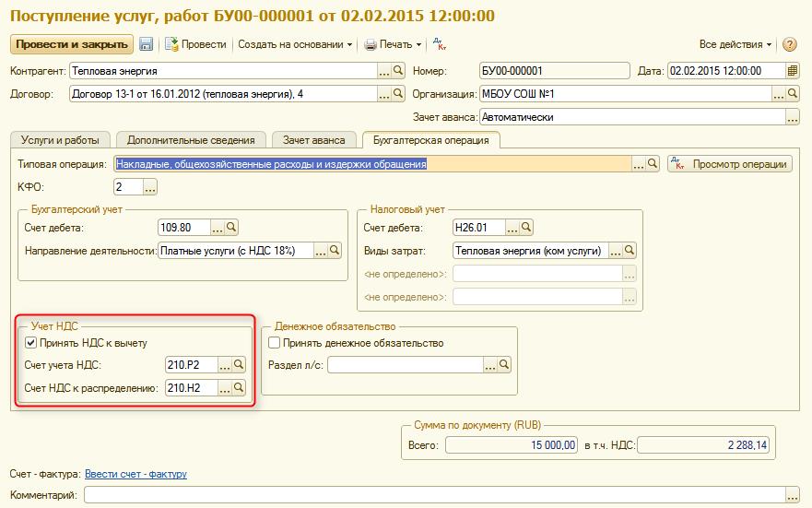This screenshot has height=508, width=812.
Task: Click the КФО value field
Action: tap(128, 187)
